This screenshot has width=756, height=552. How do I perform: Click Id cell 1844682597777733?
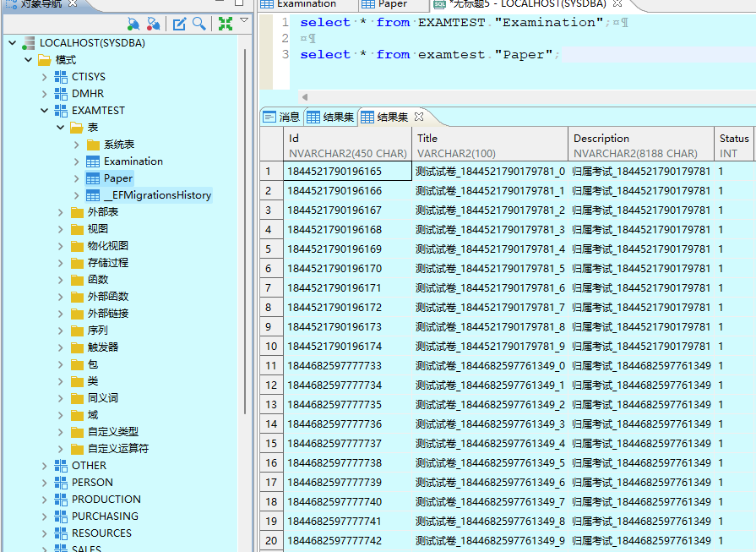point(348,366)
